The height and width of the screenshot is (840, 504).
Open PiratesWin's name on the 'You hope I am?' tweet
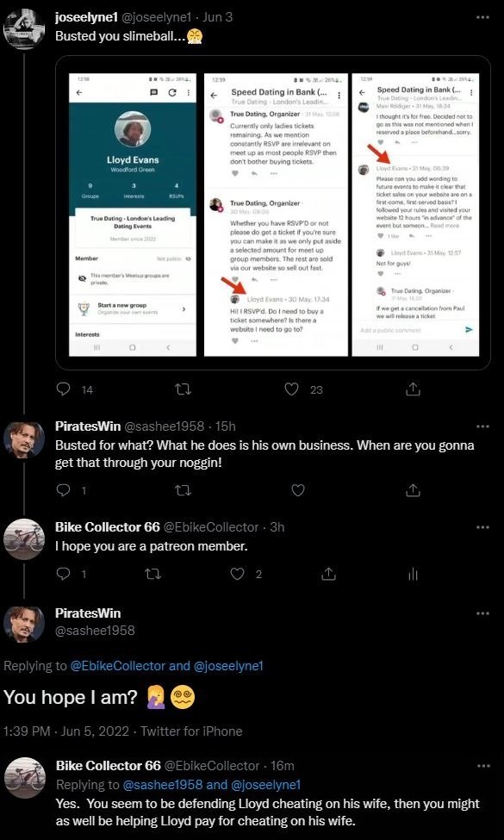89,613
